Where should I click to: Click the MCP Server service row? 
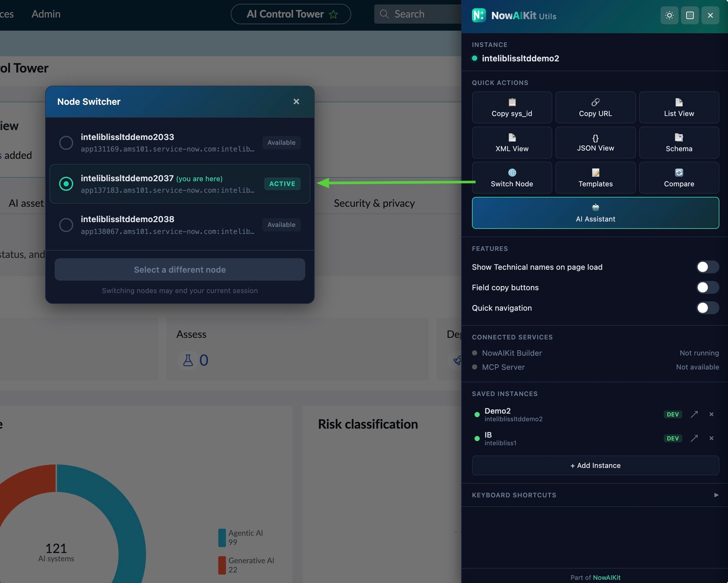click(x=595, y=367)
